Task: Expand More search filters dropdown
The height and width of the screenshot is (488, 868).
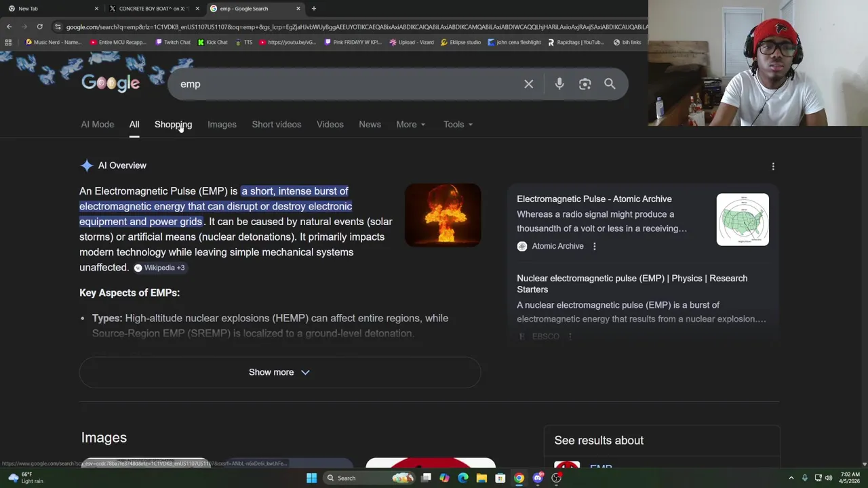Action: click(x=410, y=124)
